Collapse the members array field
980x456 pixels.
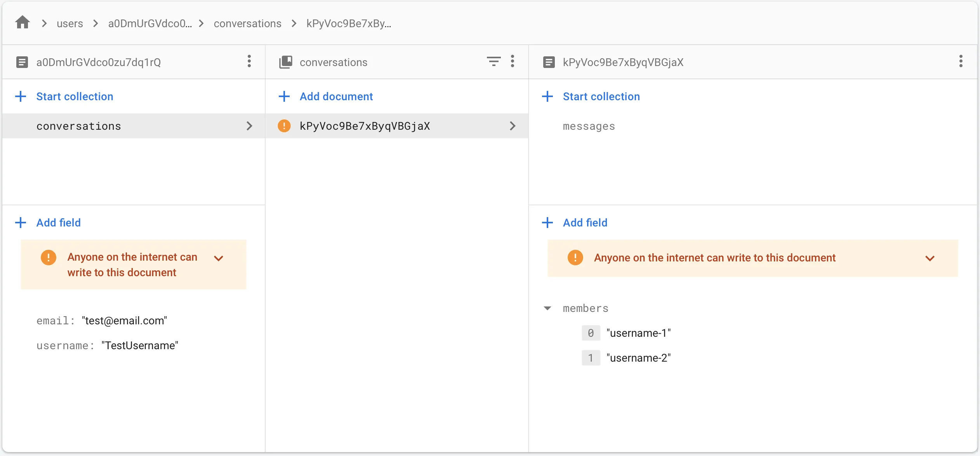click(547, 308)
